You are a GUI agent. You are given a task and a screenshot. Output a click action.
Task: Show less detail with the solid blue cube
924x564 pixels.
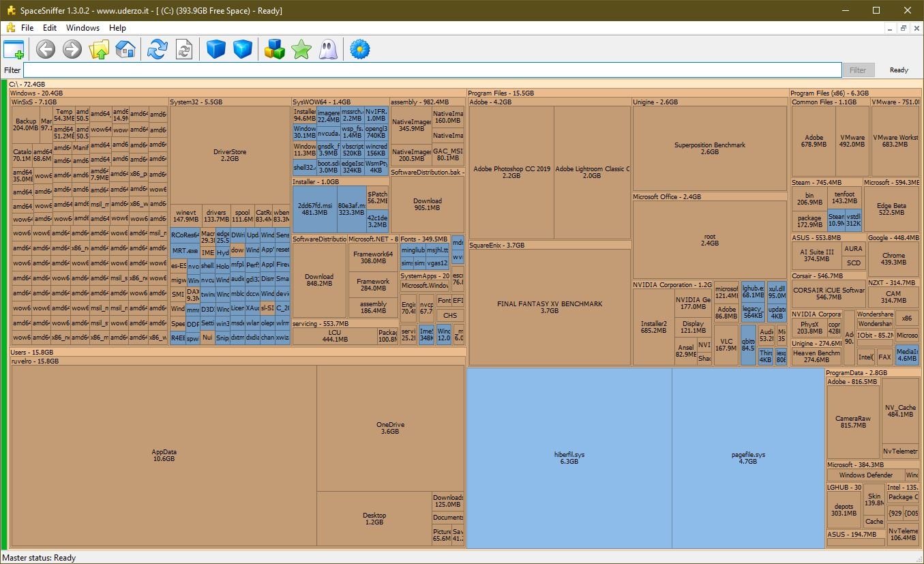pos(216,49)
